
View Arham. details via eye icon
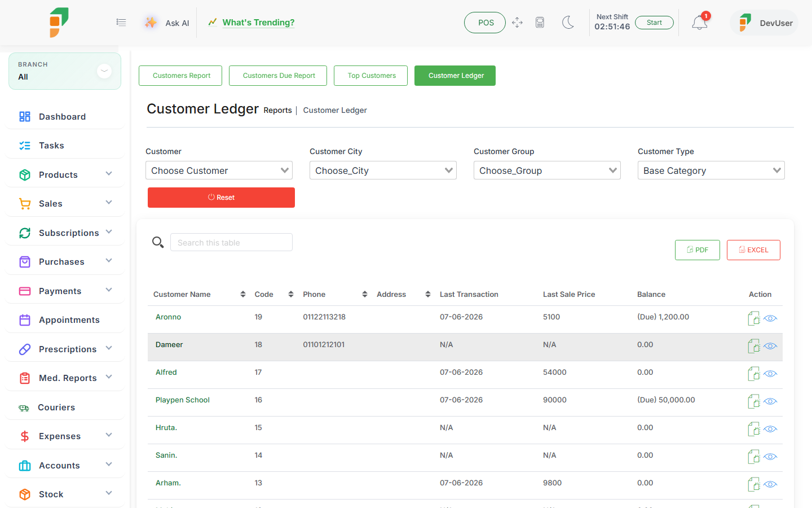[x=770, y=484]
